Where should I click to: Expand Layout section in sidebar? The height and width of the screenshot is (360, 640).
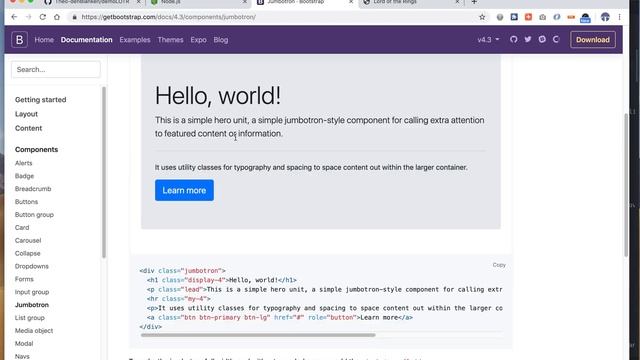pyautogui.click(x=26, y=114)
